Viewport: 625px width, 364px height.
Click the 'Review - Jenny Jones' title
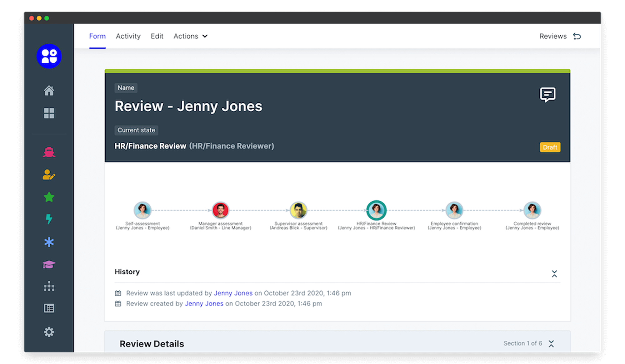click(188, 106)
